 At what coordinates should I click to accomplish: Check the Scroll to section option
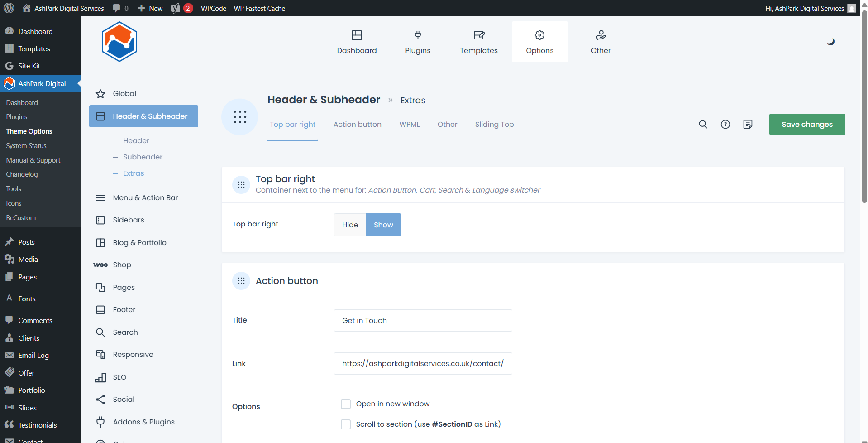coord(346,424)
